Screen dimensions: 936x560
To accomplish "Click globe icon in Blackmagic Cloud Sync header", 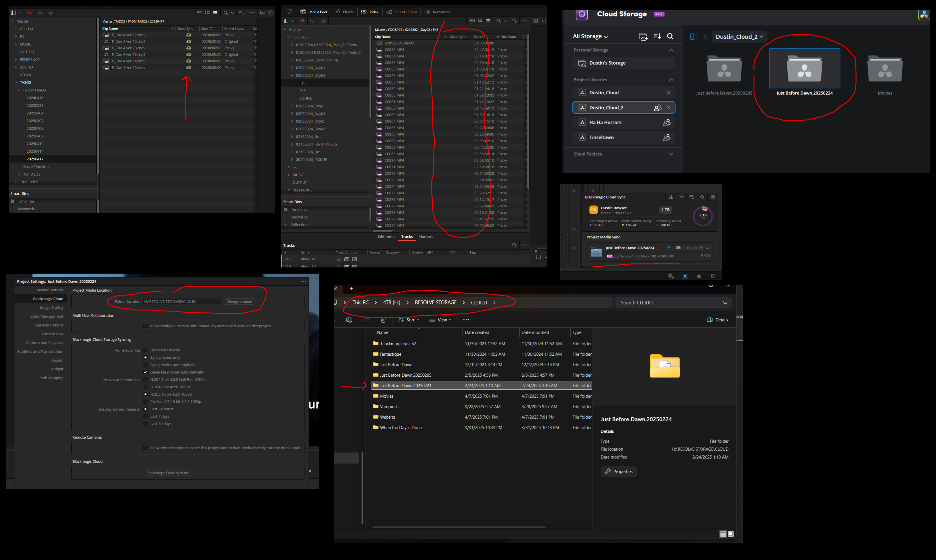I will 713,197.
